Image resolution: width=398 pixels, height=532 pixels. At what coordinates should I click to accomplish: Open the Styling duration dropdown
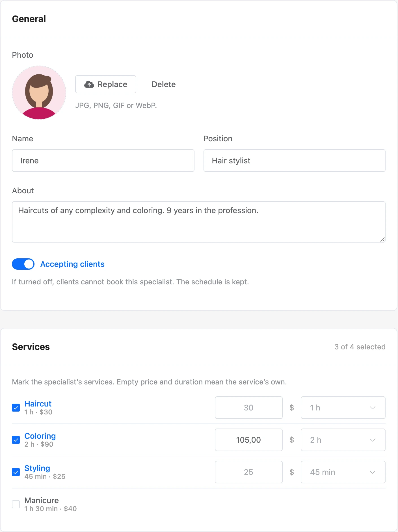tap(343, 472)
